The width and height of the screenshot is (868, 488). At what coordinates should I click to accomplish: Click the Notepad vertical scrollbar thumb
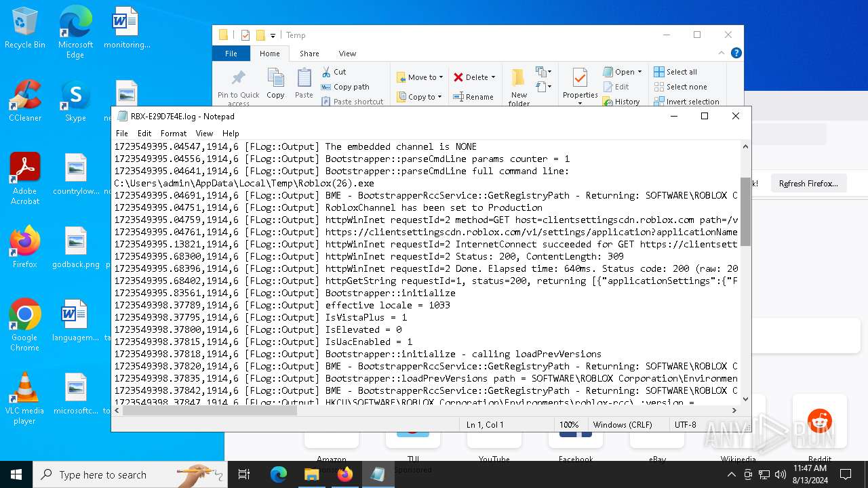tap(745, 211)
